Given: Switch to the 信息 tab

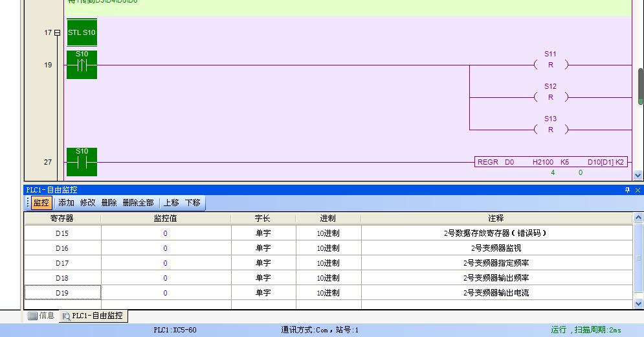Looking at the screenshot, I should pos(41,316).
